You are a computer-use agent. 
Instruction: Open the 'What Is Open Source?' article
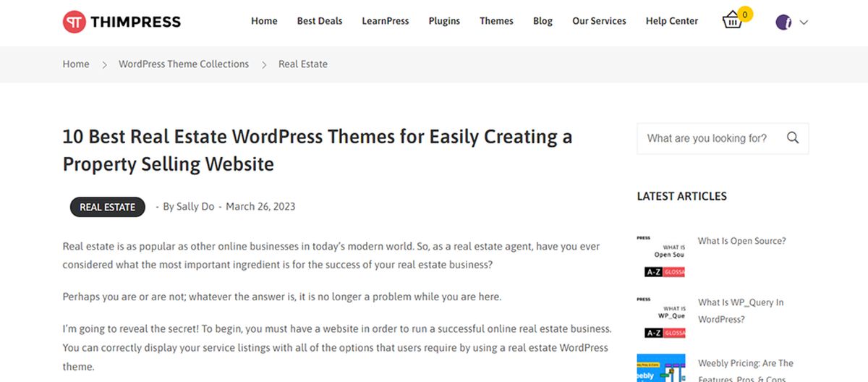741,241
